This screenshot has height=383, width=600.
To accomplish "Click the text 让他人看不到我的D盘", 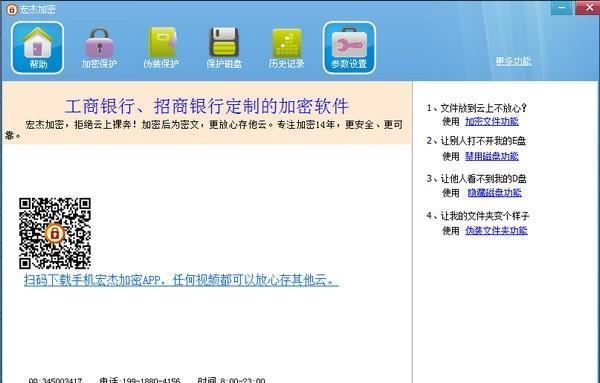I will click(x=484, y=178).
